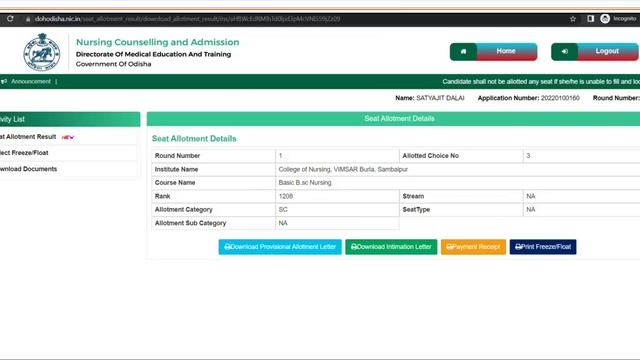Reload the page with browser refresh icon
The image size is (640, 360).
10,19
